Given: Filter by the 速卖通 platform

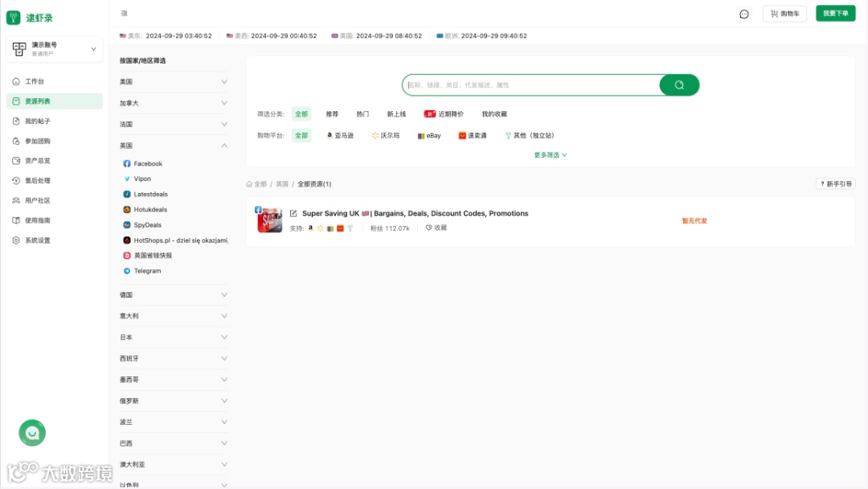Looking at the screenshot, I should click(x=473, y=136).
